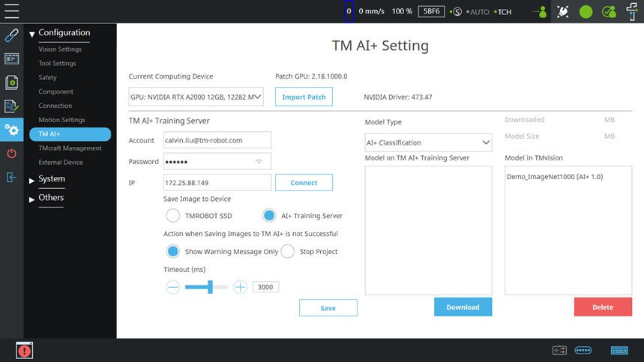Click the robot plug connection icon
This screenshot has width=644, height=362.
pos(563,11)
